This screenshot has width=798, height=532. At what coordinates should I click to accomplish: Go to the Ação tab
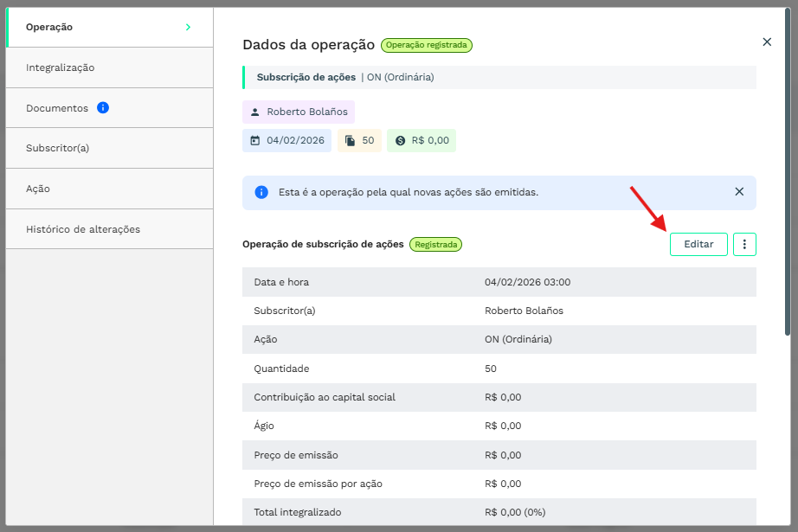38,189
